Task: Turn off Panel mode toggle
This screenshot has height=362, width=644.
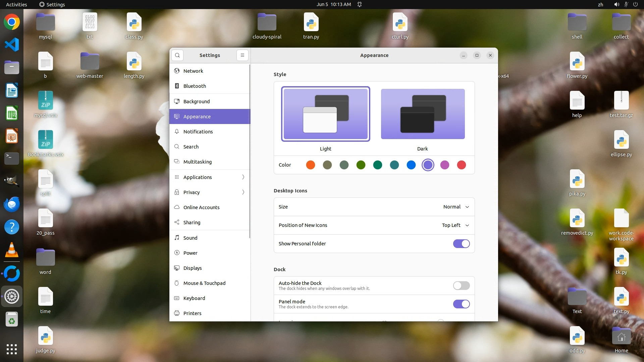Action: click(461, 304)
